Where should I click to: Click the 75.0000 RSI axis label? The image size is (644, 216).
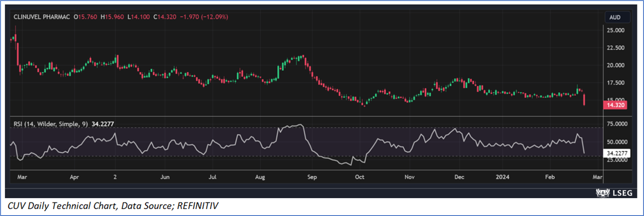click(x=617, y=124)
